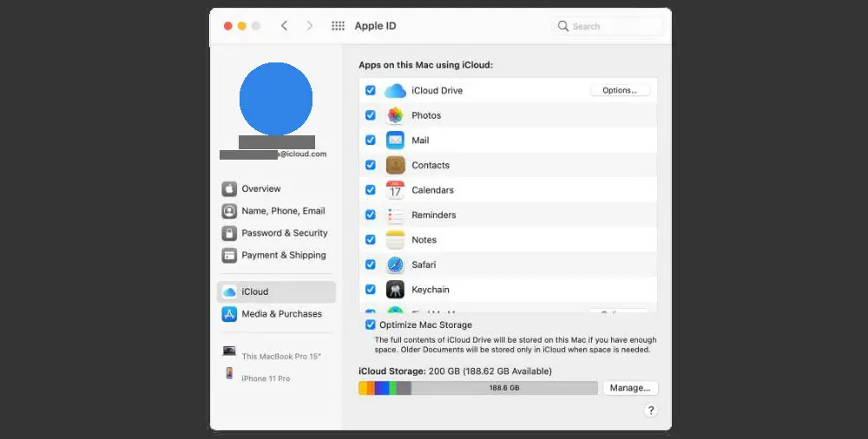Click the Manage storage button
This screenshot has height=439, width=868.
[x=630, y=388]
